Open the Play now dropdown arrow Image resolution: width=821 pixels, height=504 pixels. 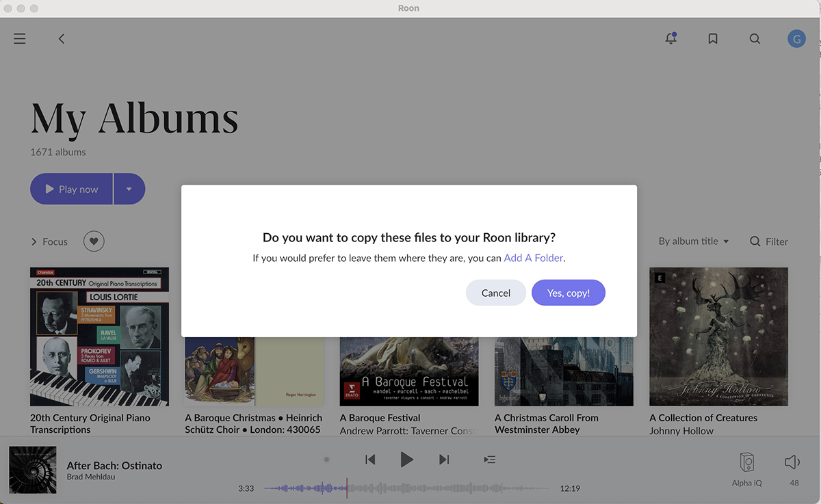(x=129, y=189)
